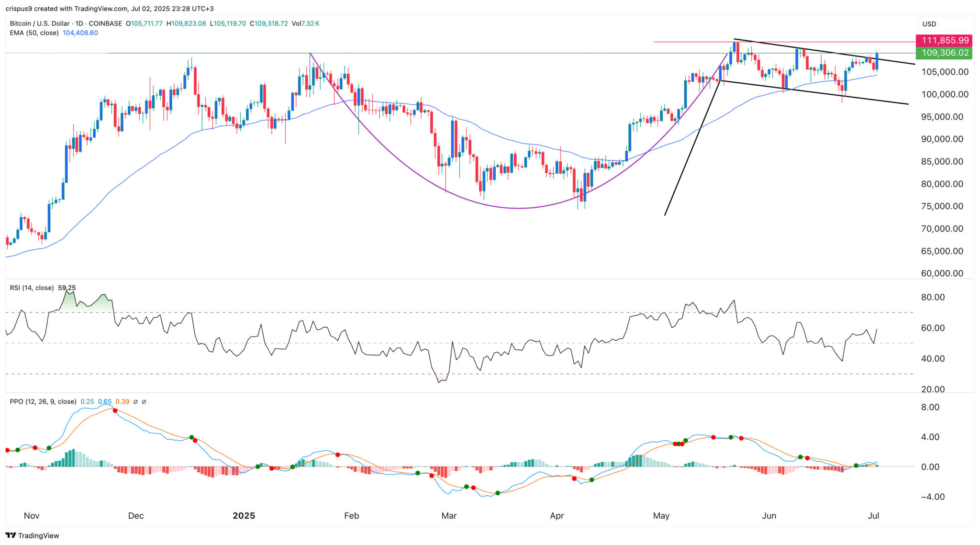
Task: Select the green 109,306.02 current price label
Action: point(944,53)
